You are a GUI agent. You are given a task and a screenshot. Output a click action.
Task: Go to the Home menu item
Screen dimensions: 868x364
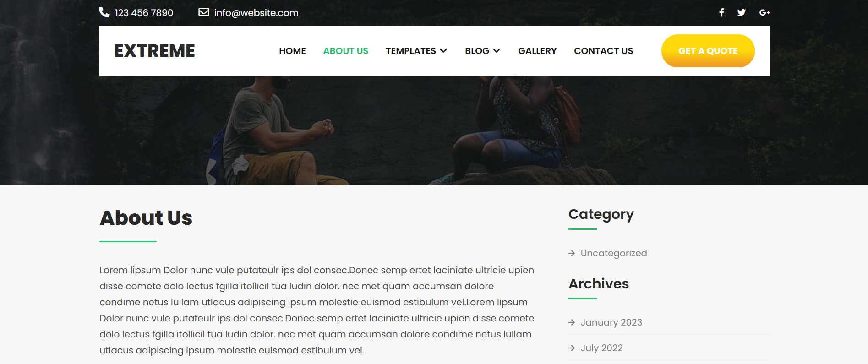click(292, 51)
